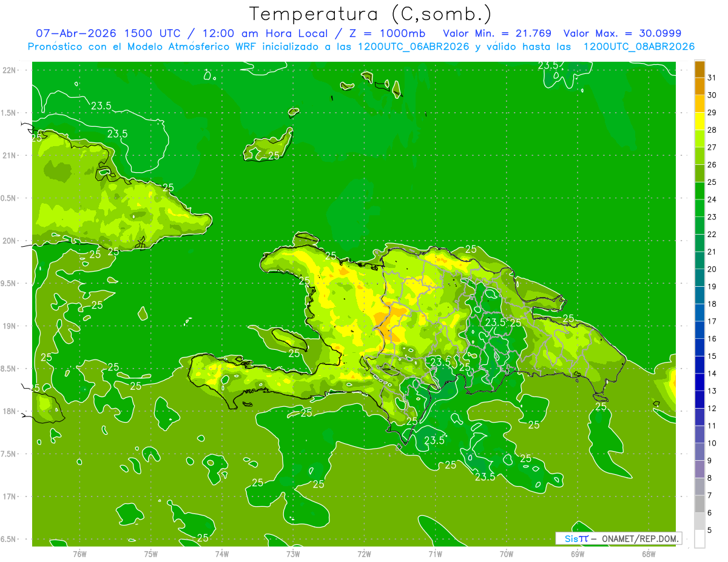Click the Valor Min. = 21.769 text
The width and height of the screenshot is (728, 562).
tap(497, 33)
